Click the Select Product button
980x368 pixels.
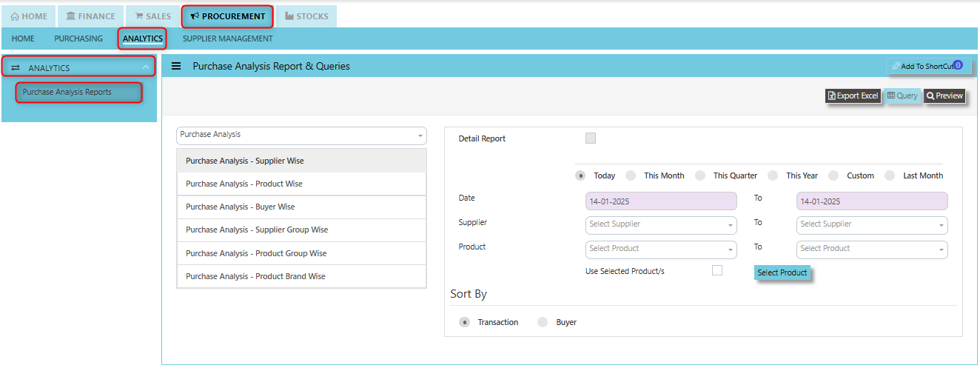click(x=782, y=272)
